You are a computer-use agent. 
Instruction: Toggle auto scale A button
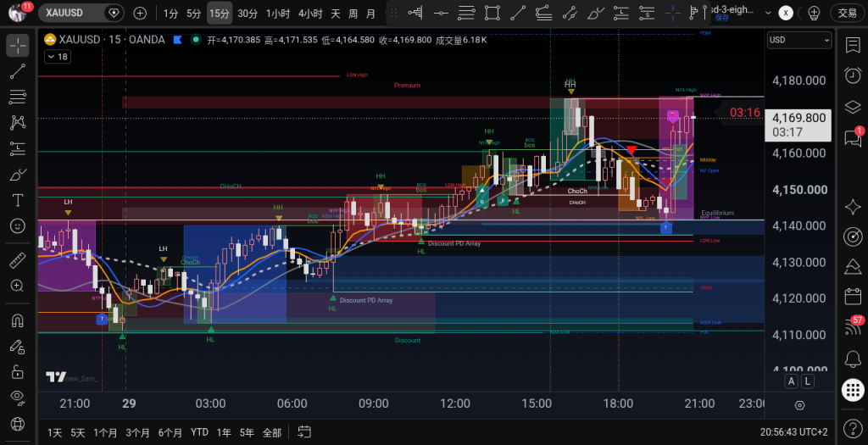pos(792,381)
